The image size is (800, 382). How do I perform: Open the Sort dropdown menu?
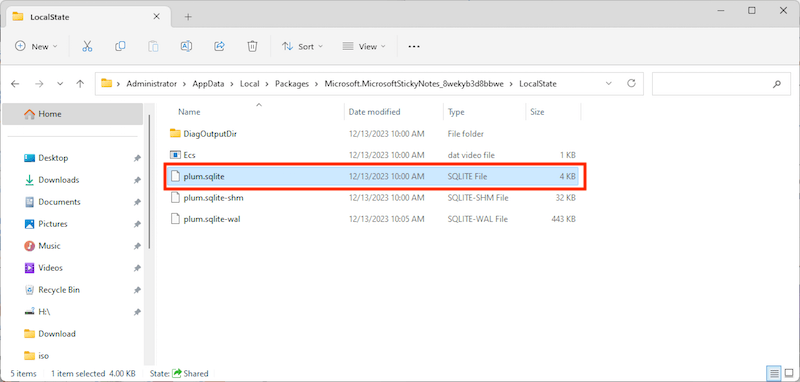pyautogui.click(x=303, y=46)
